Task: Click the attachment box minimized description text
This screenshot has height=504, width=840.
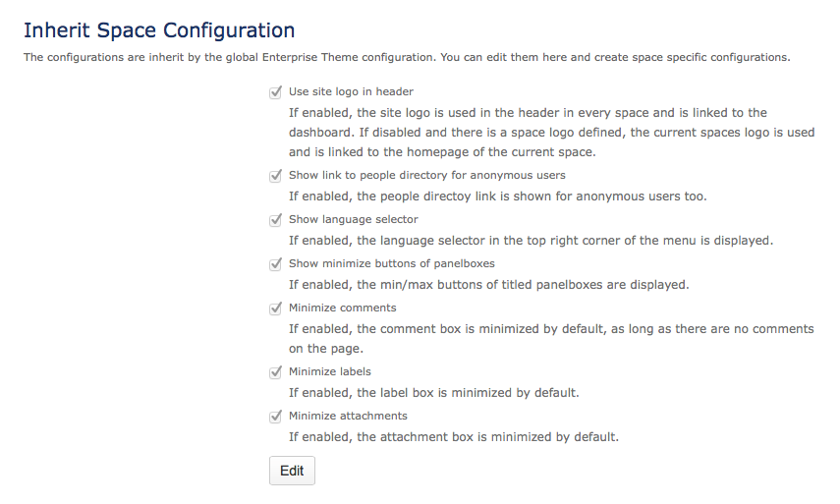Action: point(453,437)
